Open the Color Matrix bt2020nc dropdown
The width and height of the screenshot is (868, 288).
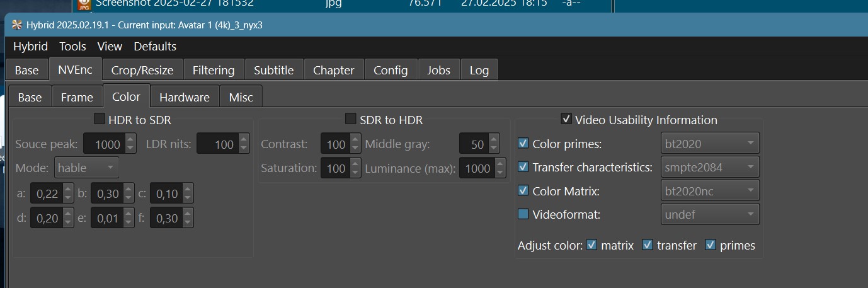(709, 191)
